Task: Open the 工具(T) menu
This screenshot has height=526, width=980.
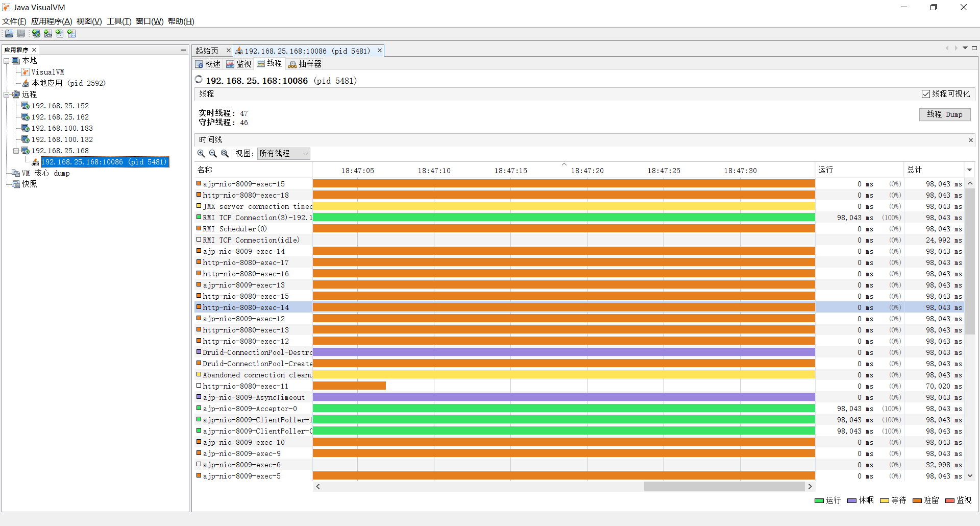Action: point(119,21)
